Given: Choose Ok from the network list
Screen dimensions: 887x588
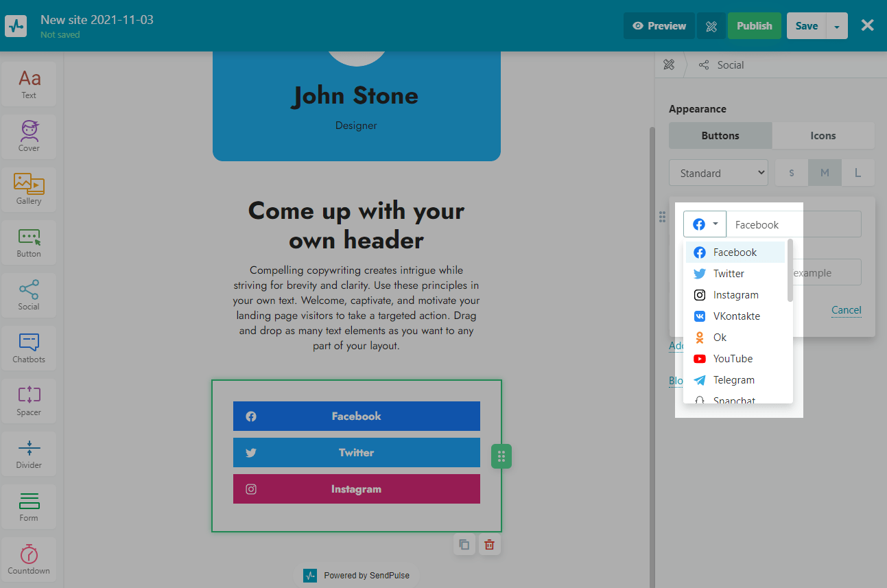Looking at the screenshot, I should pos(735,338).
